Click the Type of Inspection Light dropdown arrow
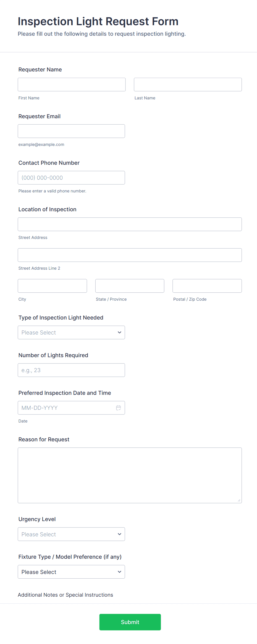This screenshot has height=644, width=257. point(119,333)
